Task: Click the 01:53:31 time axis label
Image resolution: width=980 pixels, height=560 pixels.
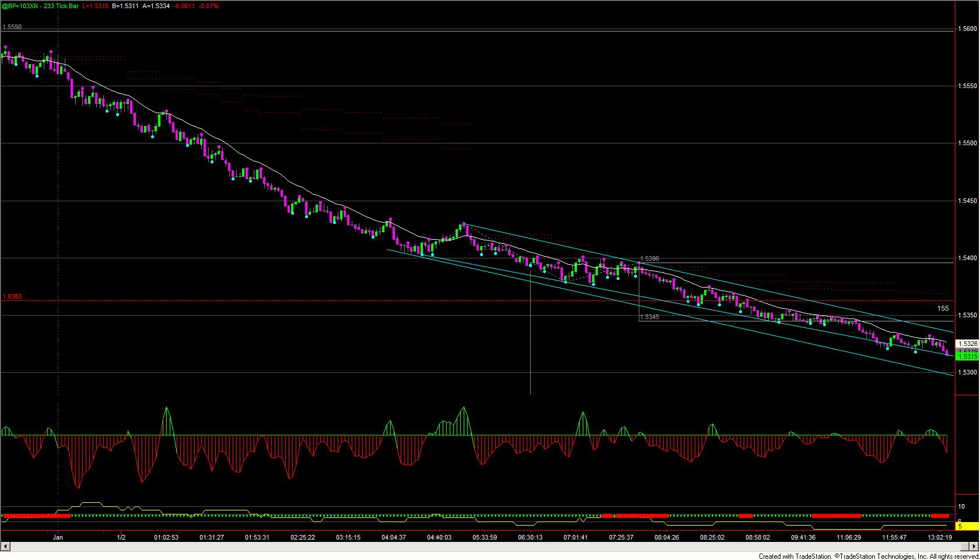Action: click(257, 537)
